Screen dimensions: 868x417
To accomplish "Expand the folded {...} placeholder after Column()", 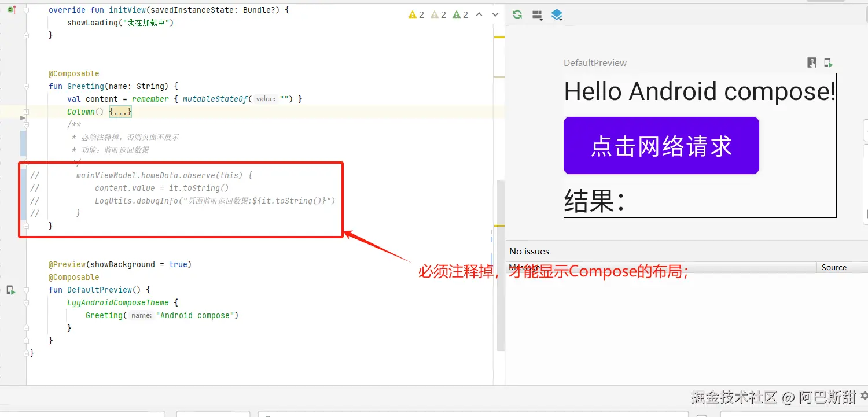I will tap(120, 112).
